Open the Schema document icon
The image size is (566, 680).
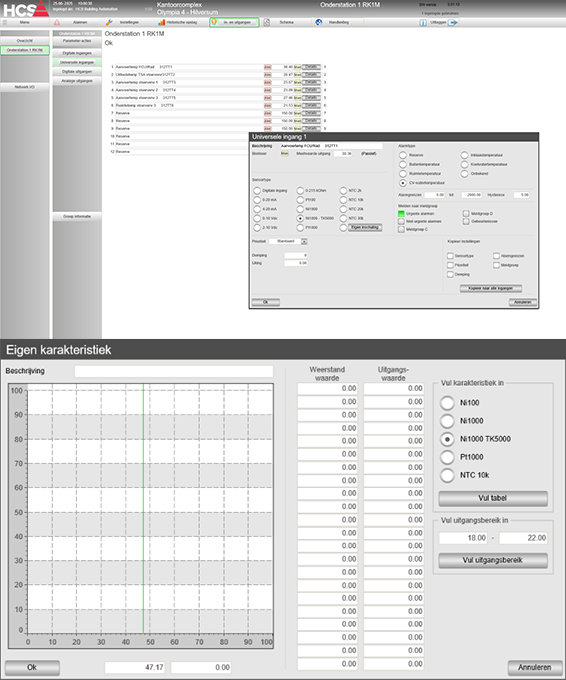click(267, 22)
